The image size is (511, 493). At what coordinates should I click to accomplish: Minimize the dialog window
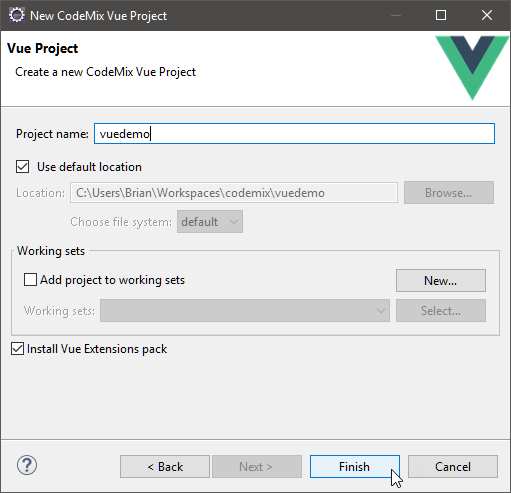[x=396, y=15]
